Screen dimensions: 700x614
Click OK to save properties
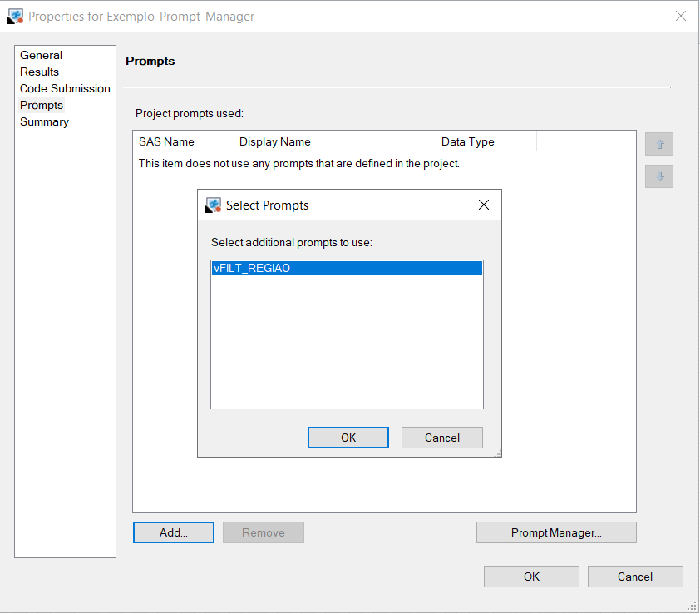pos(530,576)
